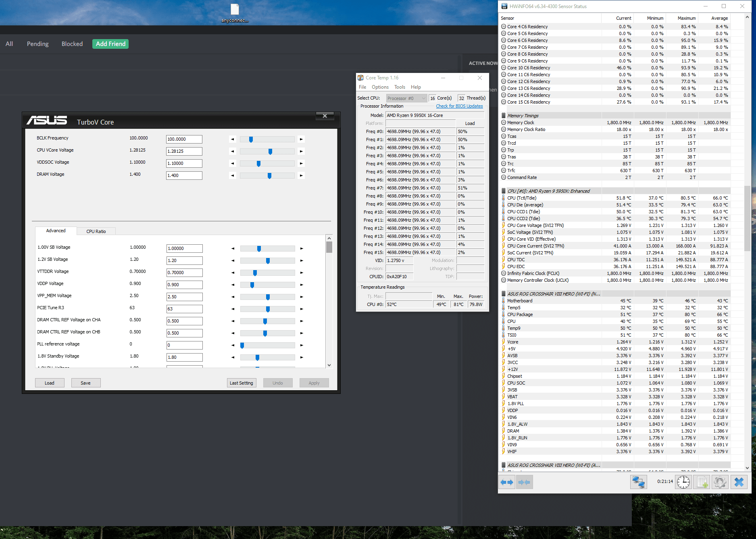The image size is (756, 539).
Task: Click HWiNFO collapse columns arrows icon
Action: 525,482
